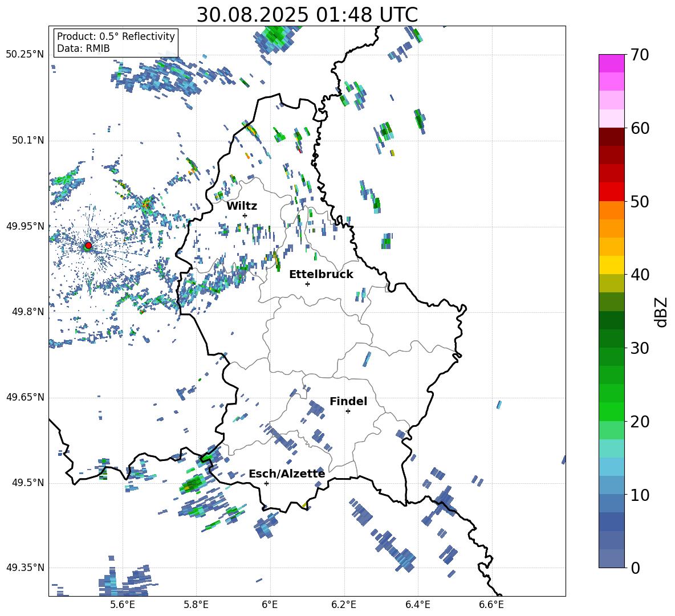Click the 60 tick on colorbar
675x616 pixels.
click(639, 128)
